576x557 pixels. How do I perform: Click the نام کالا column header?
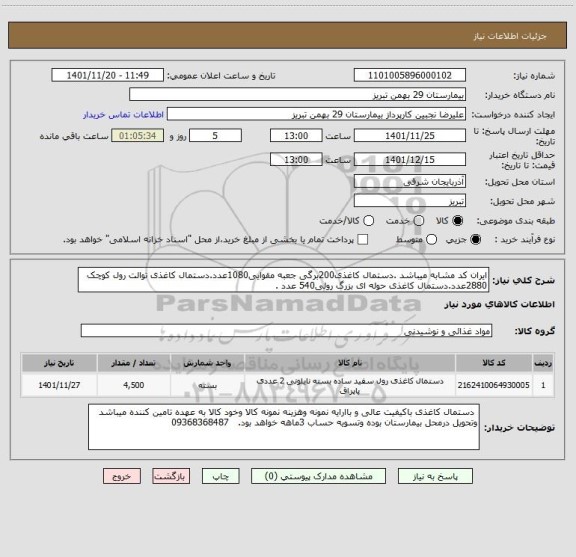click(350, 363)
